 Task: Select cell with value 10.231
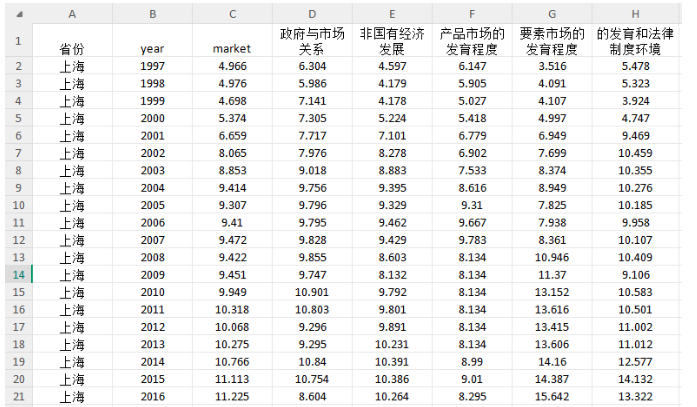[393, 344]
